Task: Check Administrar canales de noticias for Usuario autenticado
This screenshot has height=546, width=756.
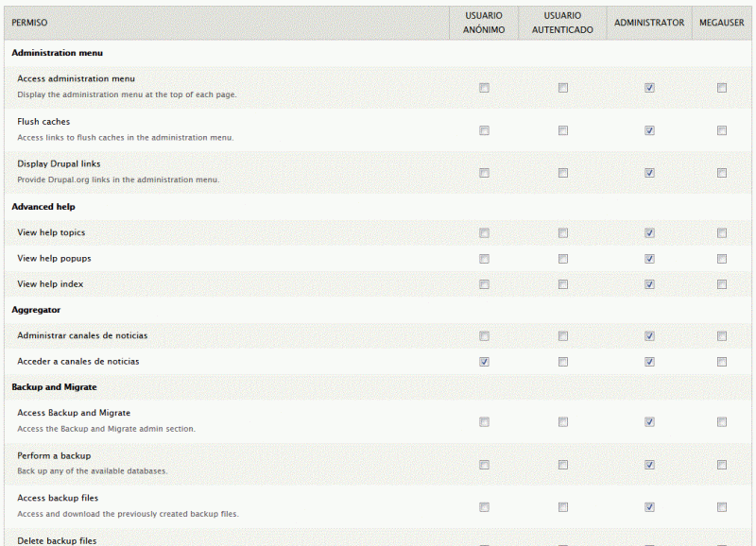Action: click(563, 335)
